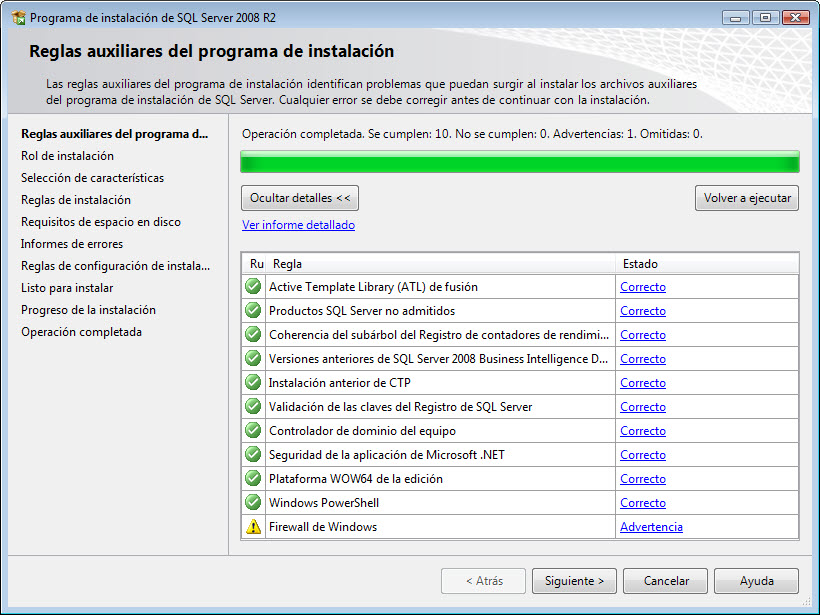Select Operación completada step in sidebar
820x615 pixels.
[82, 332]
